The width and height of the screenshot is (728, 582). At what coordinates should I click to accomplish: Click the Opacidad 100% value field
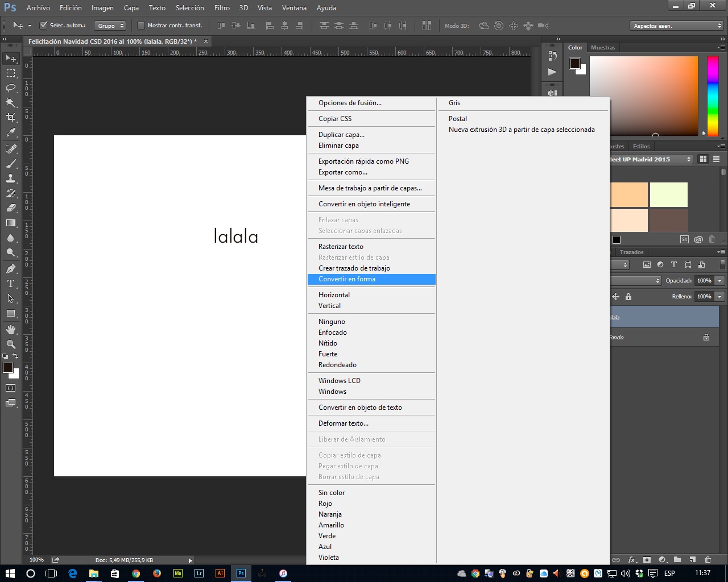(x=704, y=281)
